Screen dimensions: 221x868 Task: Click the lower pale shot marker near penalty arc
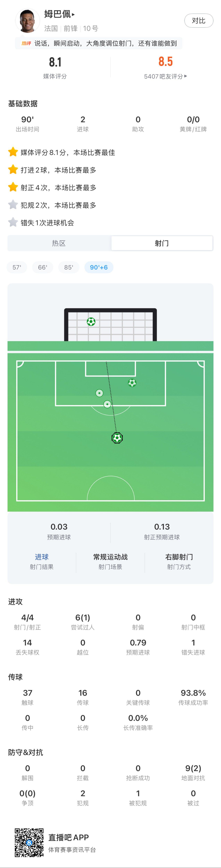pos(107,404)
